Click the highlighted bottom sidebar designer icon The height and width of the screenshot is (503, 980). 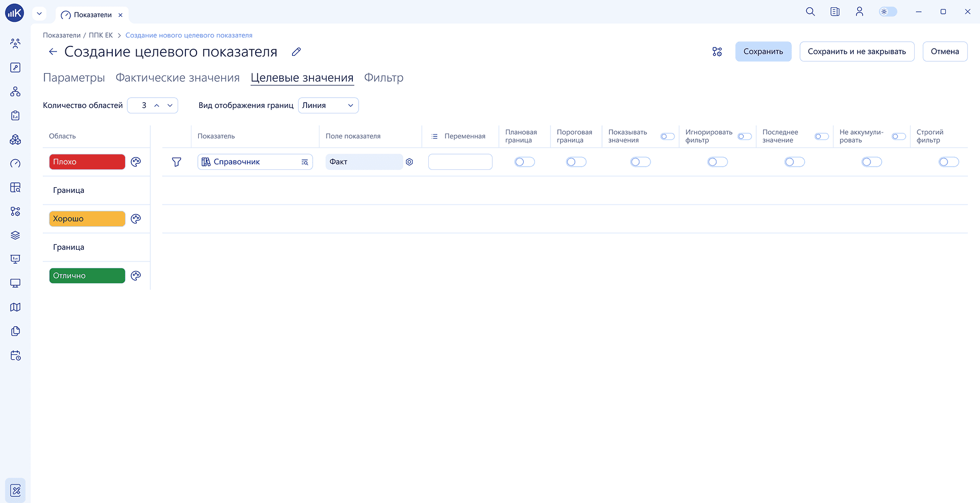[x=16, y=491]
